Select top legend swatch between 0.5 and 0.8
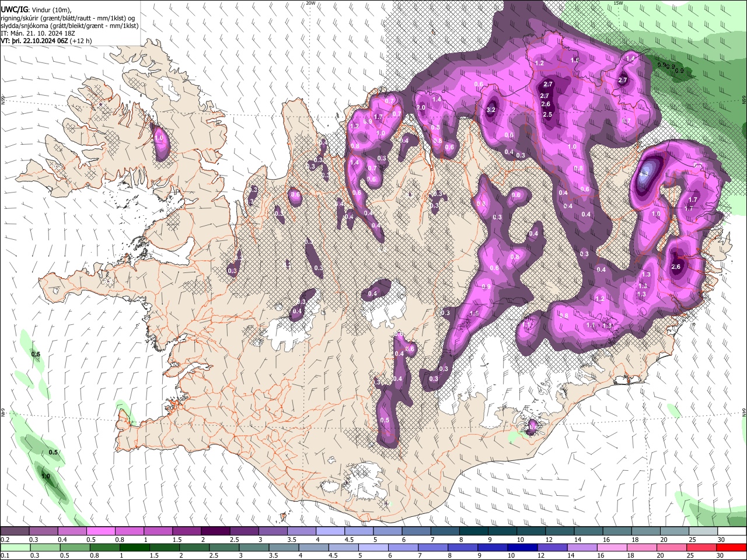The height and width of the screenshot is (560, 747). pyautogui.click(x=100, y=531)
